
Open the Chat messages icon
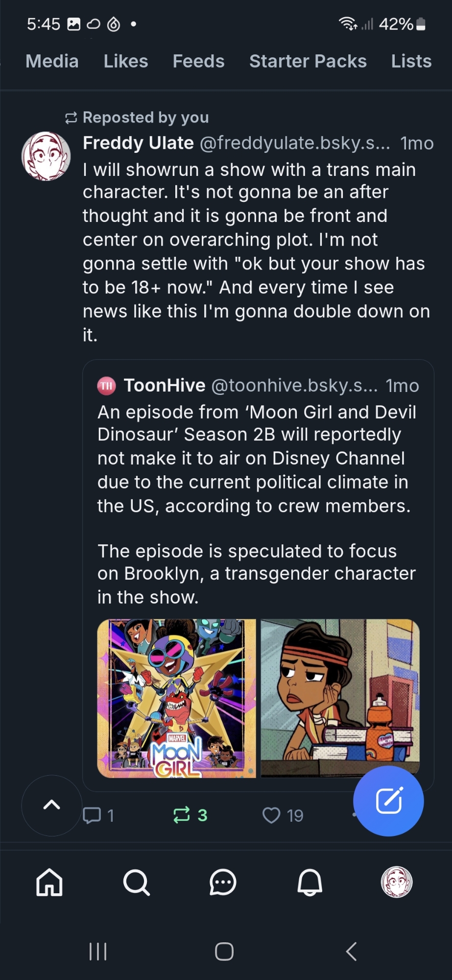coord(223,882)
